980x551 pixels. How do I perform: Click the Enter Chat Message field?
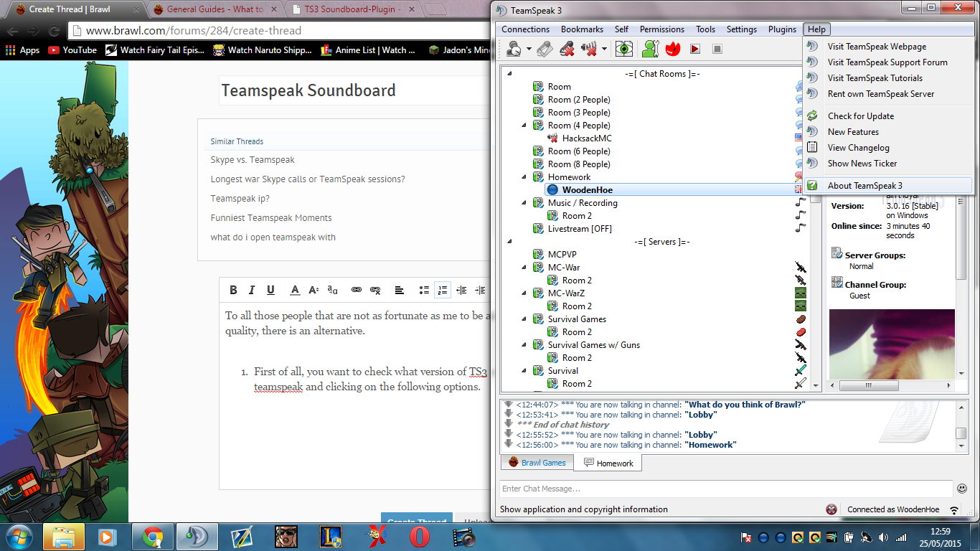coord(725,489)
